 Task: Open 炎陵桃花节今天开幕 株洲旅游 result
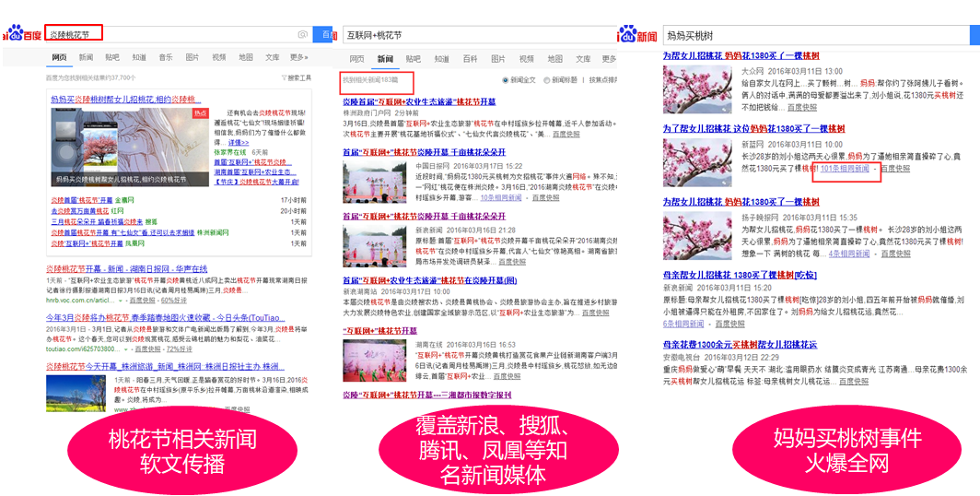165,367
